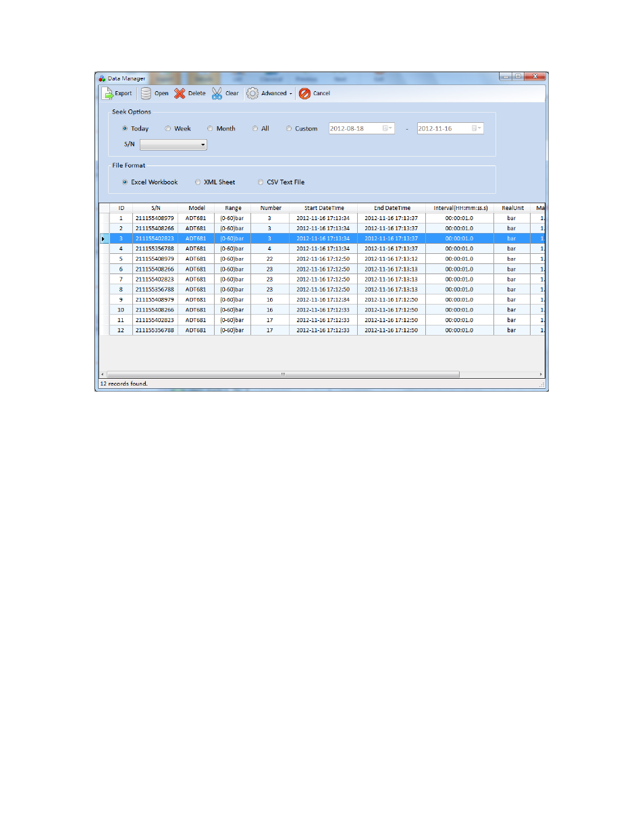The width and height of the screenshot is (644, 834).
Task: Click the Number column header
Action: [271, 208]
